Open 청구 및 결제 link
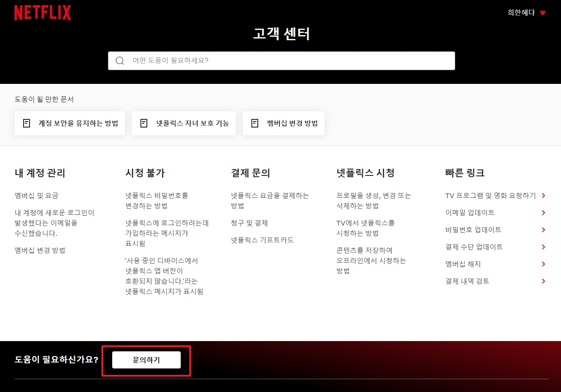Screen dimensions: 561x392 pos(249,223)
